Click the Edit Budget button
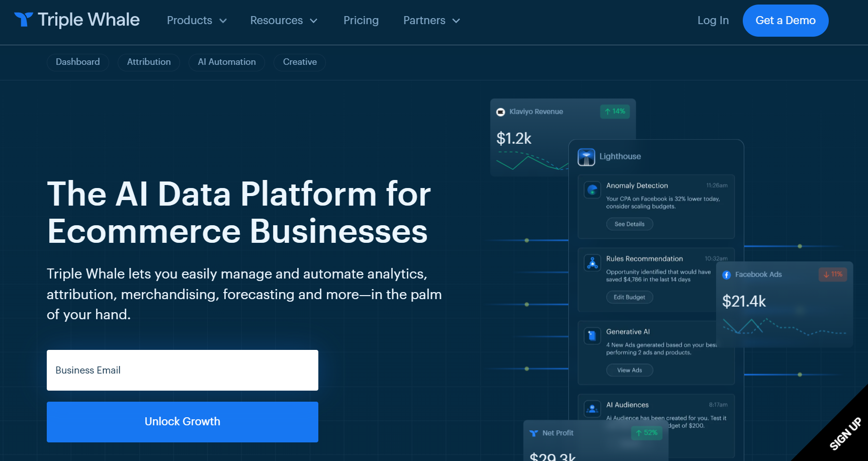The image size is (868, 461). pyautogui.click(x=630, y=297)
